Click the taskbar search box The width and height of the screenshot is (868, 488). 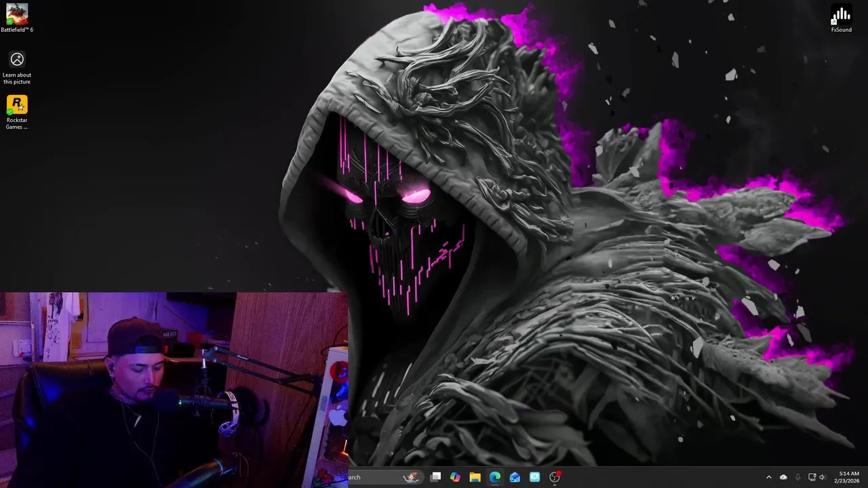tap(386, 477)
